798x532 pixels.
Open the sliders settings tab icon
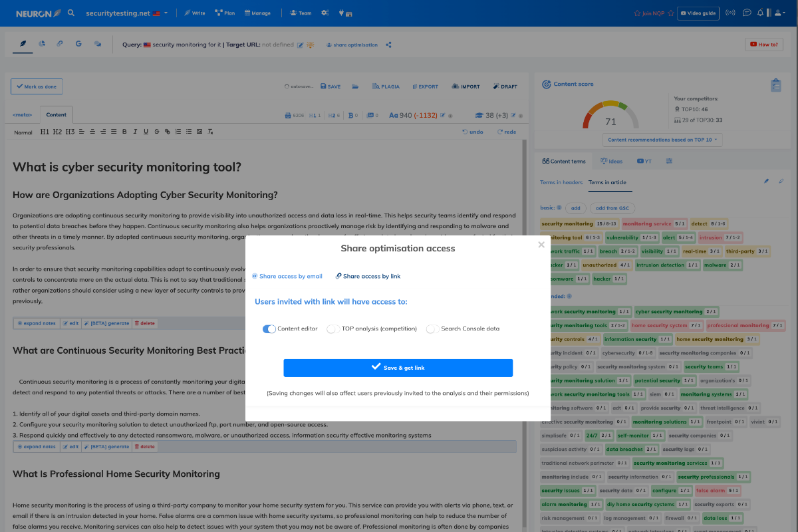(669, 161)
